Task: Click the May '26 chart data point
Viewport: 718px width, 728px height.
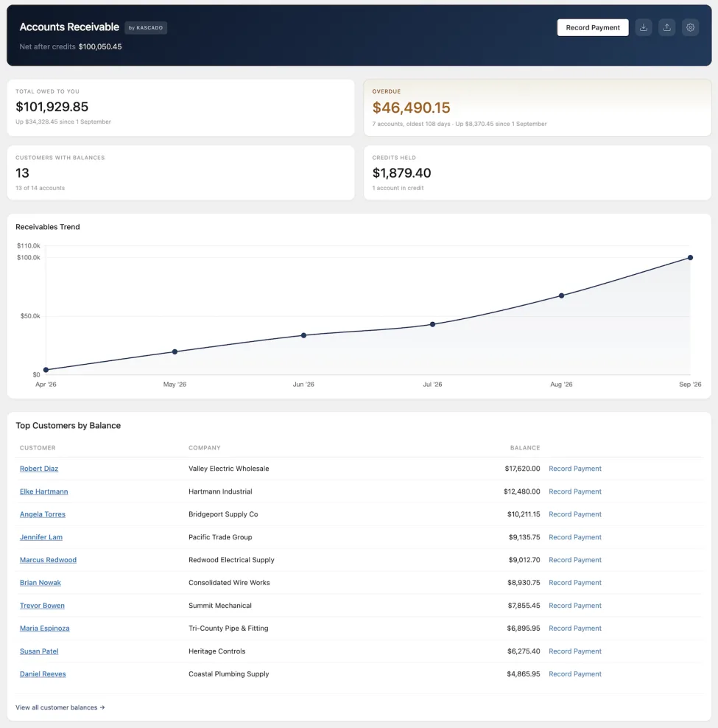Action: [175, 351]
